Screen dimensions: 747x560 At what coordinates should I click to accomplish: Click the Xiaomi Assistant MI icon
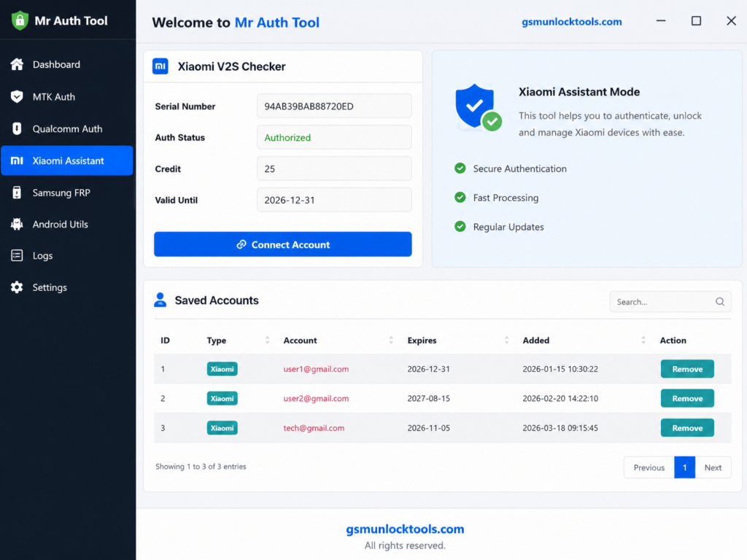click(x=18, y=160)
